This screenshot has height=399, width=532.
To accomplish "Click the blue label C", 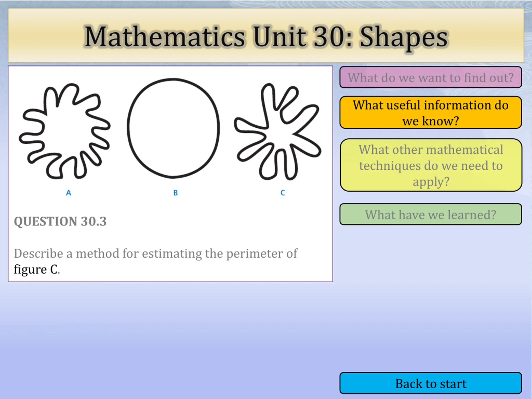I will [x=283, y=193].
